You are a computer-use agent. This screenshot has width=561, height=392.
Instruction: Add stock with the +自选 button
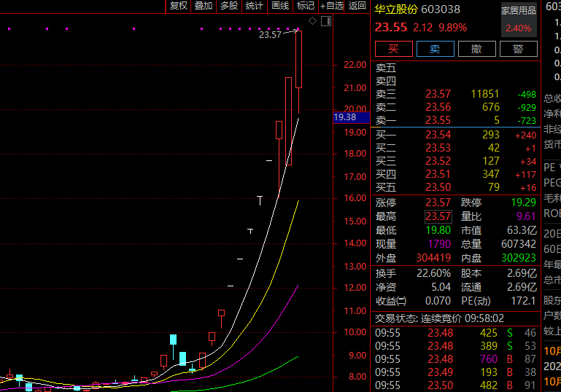[331, 6]
